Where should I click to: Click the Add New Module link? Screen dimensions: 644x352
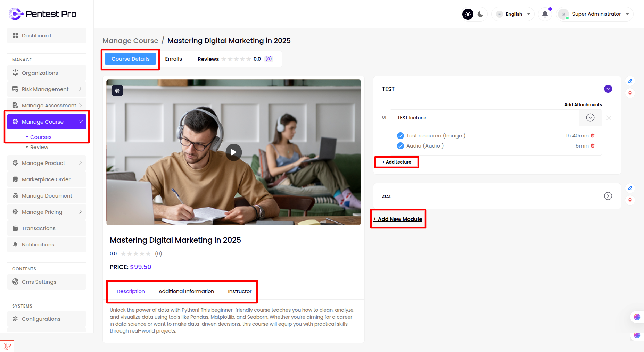(x=398, y=219)
